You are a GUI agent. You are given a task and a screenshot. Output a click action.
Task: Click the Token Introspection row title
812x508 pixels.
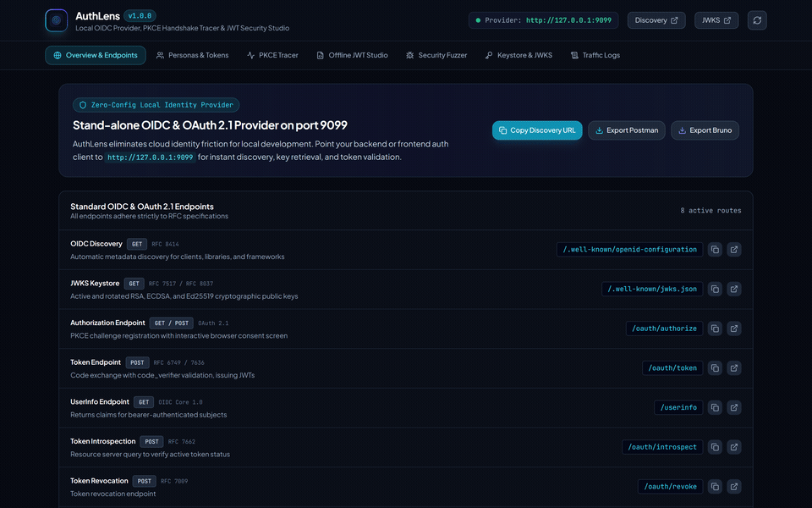102,441
